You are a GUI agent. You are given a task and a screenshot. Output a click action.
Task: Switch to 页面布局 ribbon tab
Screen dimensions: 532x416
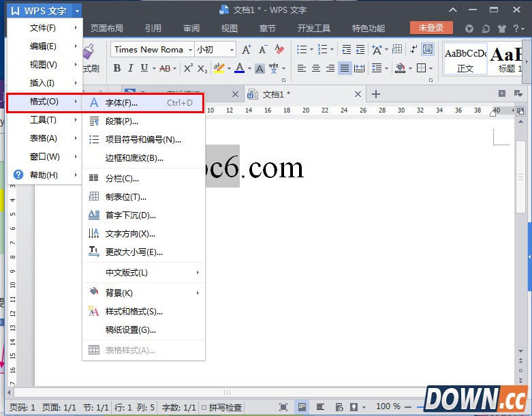click(x=106, y=28)
